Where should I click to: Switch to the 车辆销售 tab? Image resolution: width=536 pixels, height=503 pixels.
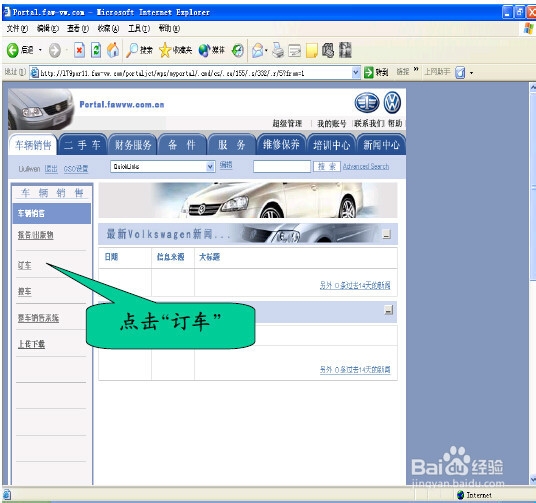pos(33,145)
